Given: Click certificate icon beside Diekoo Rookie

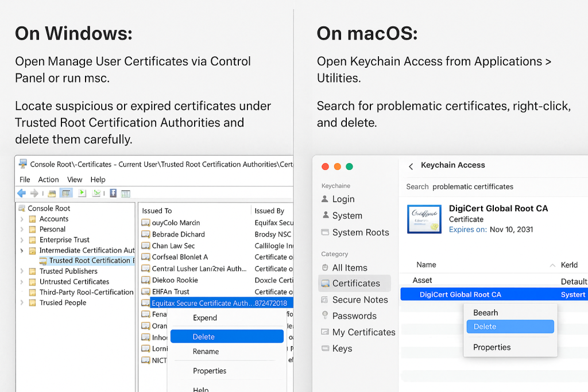Looking at the screenshot, I should [x=145, y=280].
